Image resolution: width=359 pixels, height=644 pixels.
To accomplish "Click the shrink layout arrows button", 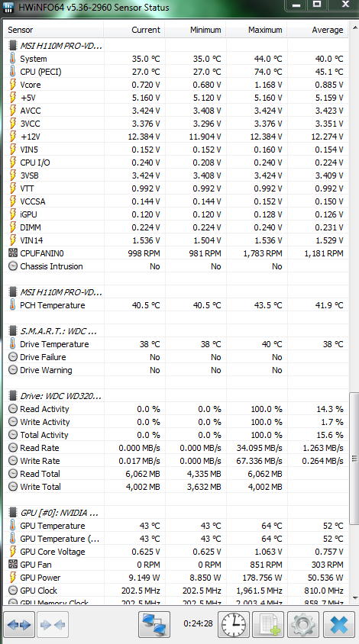I will click(53, 625).
